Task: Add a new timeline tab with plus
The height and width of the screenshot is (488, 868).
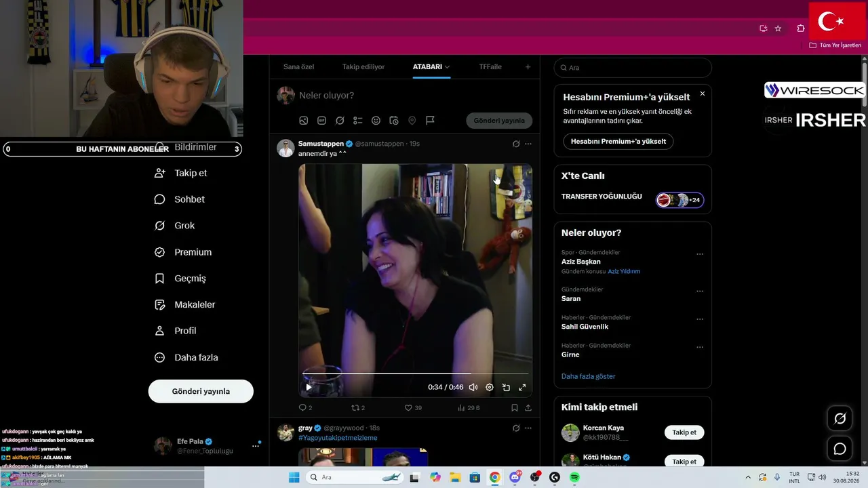Action: click(x=528, y=67)
